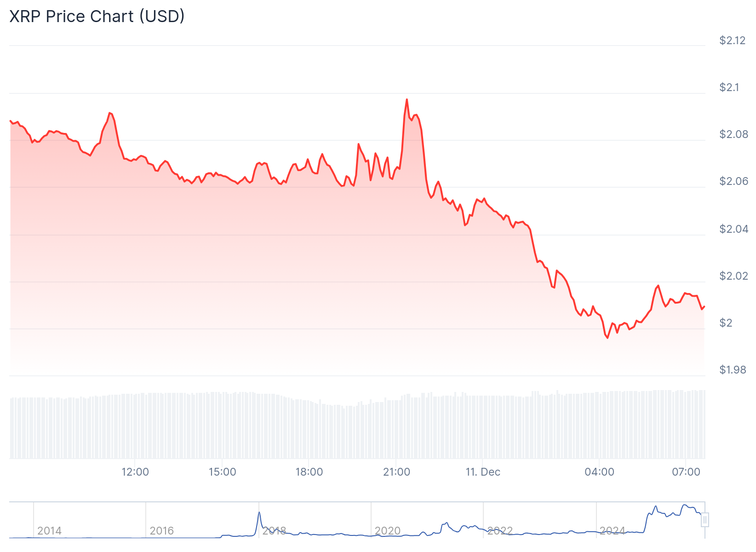Click the 12:00 time axis label
Viewport: 756px width, 552px height.
[135, 472]
